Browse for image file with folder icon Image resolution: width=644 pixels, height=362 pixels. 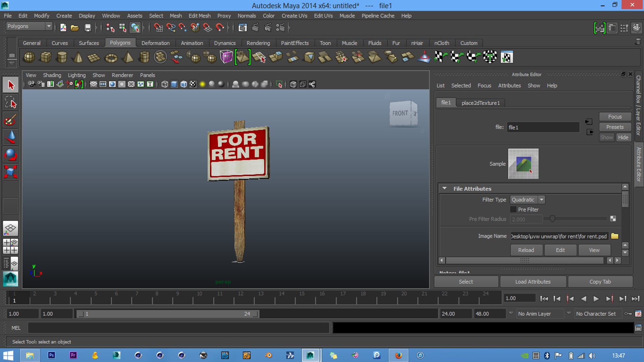point(614,236)
